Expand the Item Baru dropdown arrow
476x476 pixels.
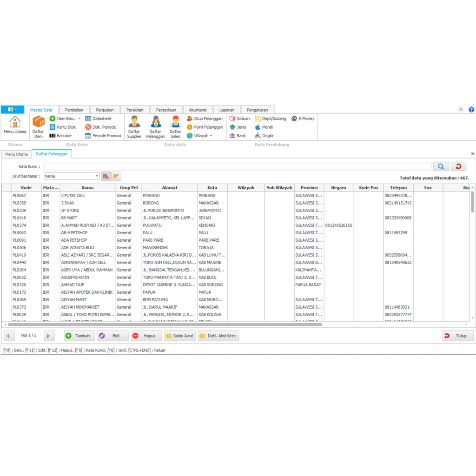[x=79, y=119]
